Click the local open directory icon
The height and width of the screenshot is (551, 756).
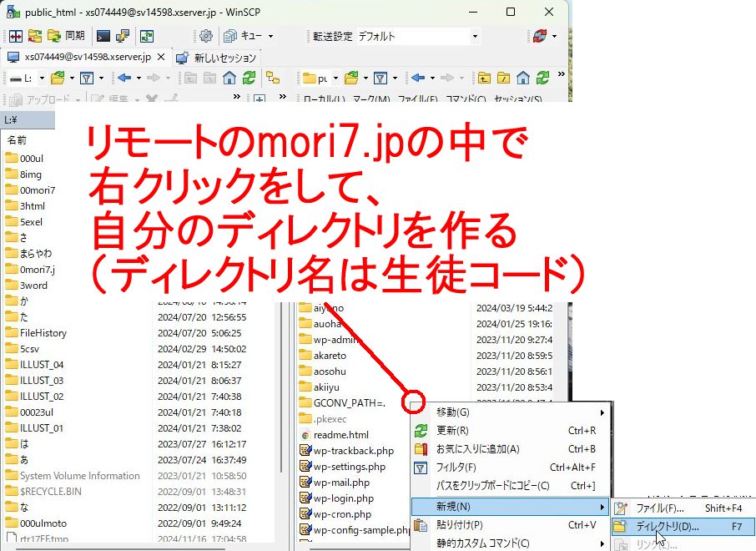[58, 78]
